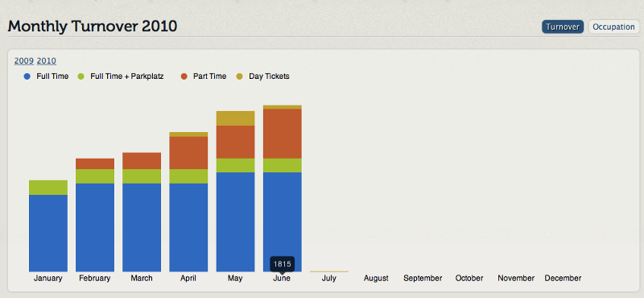Click the January axis label
644x298 pixels.
point(48,279)
